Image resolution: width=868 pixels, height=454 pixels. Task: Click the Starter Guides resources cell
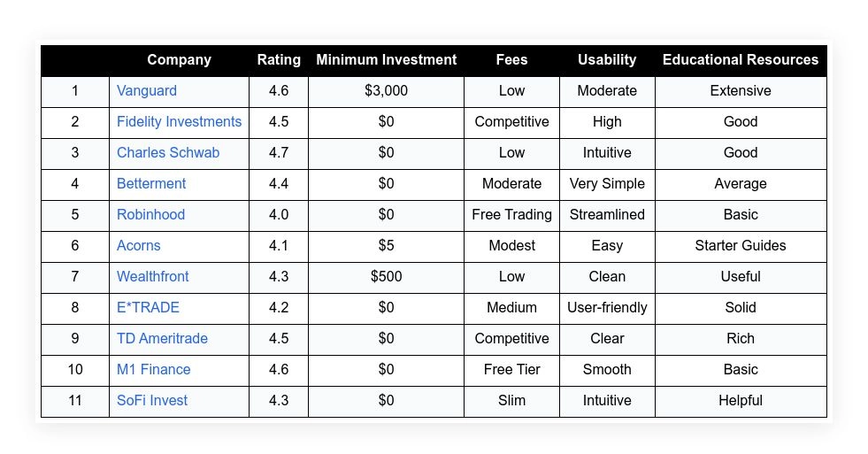[x=740, y=246]
